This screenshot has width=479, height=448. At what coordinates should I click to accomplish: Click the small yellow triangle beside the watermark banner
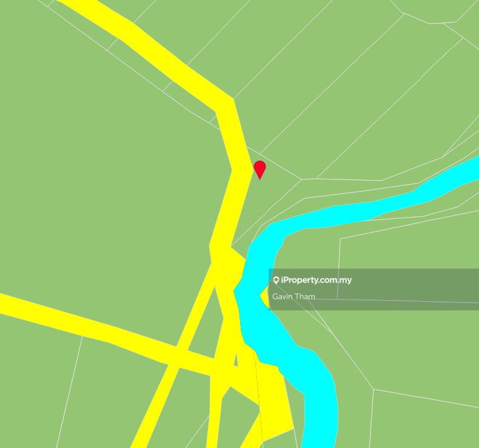264,296
